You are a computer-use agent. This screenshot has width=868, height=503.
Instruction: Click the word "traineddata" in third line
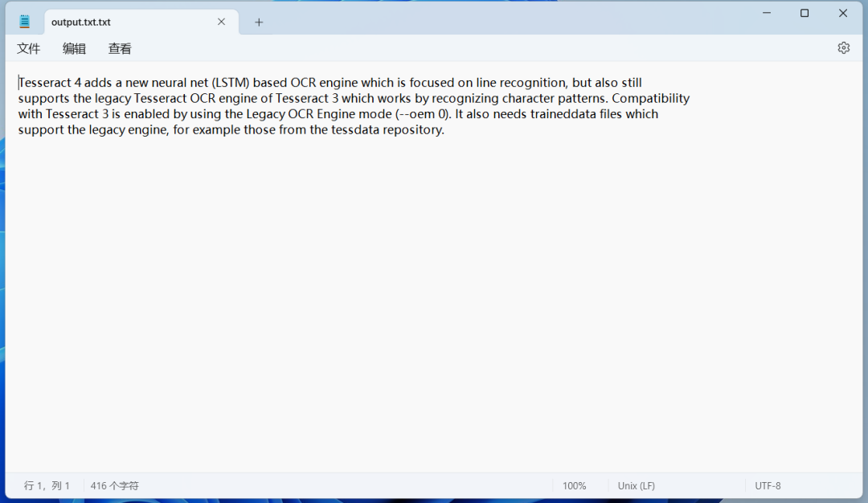[563, 114]
